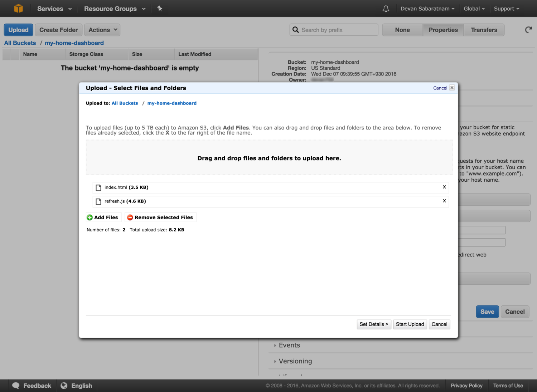Image resolution: width=537 pixels, height=392 pixels.
Task: Click Remove Selected Files button
Action: point(160,217)
